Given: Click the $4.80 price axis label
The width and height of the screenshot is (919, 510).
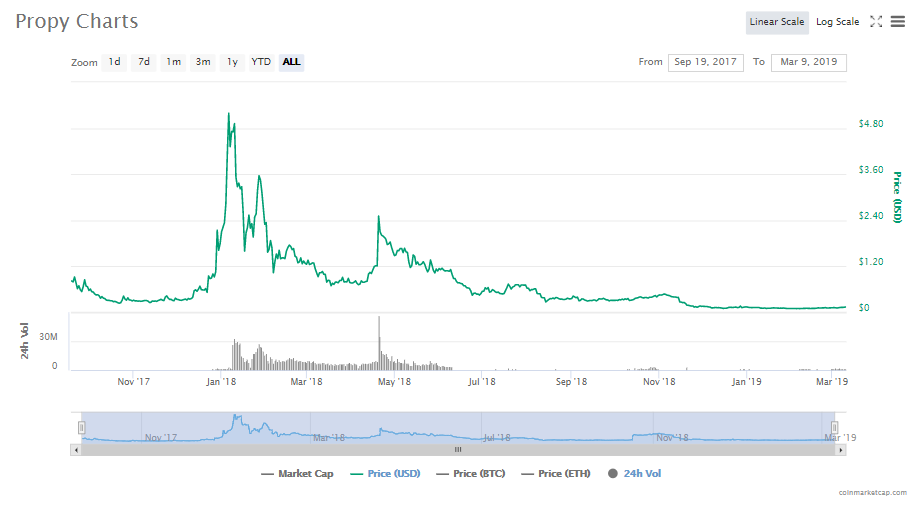Looking at the screenshot, I should [x=871, y=124].
